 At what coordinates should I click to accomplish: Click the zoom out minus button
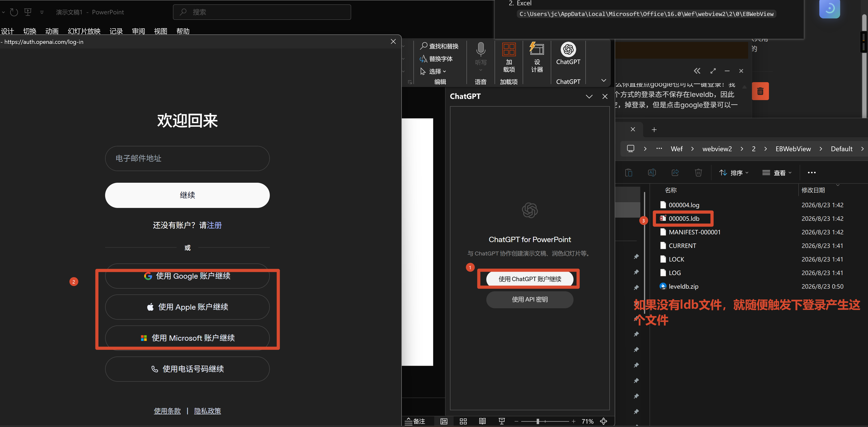point(516,421)
